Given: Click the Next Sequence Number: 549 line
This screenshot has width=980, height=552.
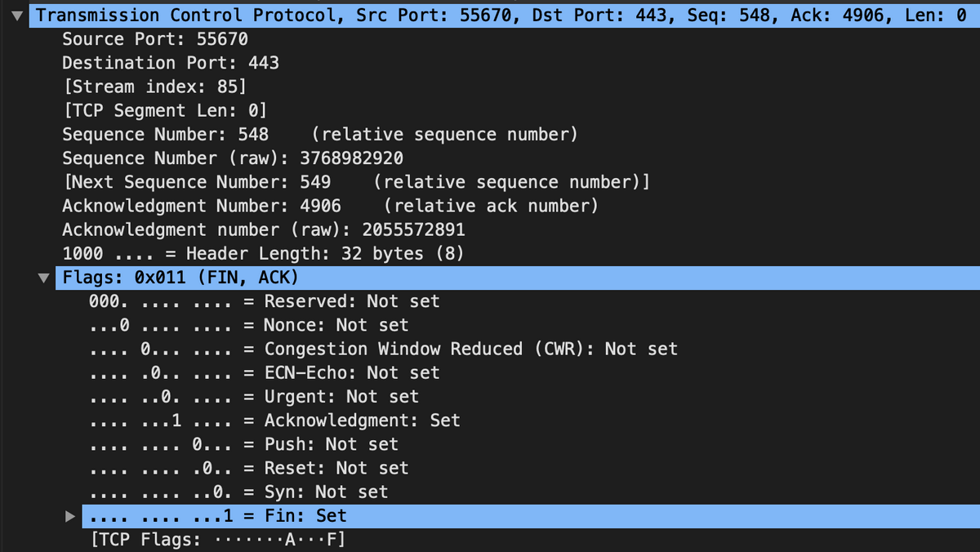Looking at the screenshot, I should pos(356,182).
